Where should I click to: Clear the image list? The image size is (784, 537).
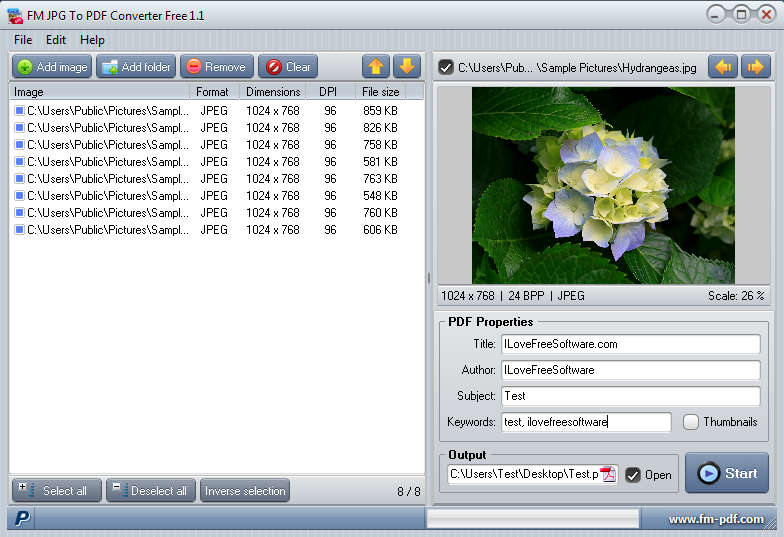pyautogui.click(x=288, y=67)
